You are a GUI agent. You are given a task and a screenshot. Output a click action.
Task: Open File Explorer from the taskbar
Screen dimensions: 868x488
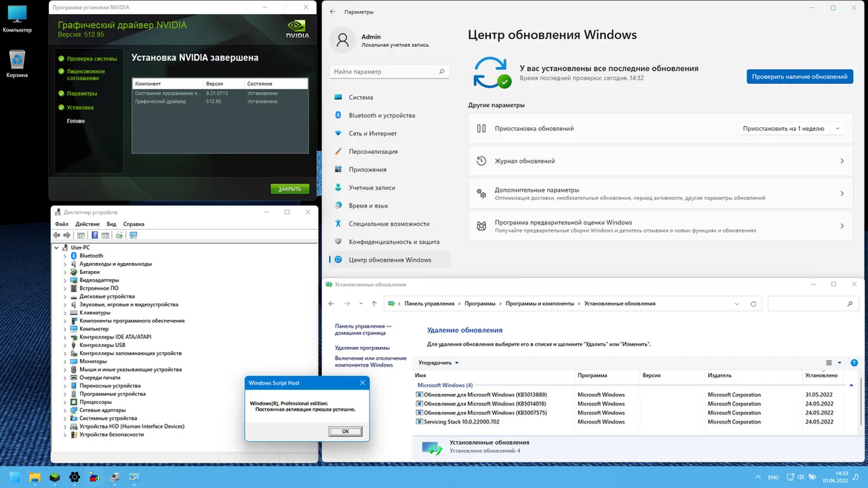[35, 477]
